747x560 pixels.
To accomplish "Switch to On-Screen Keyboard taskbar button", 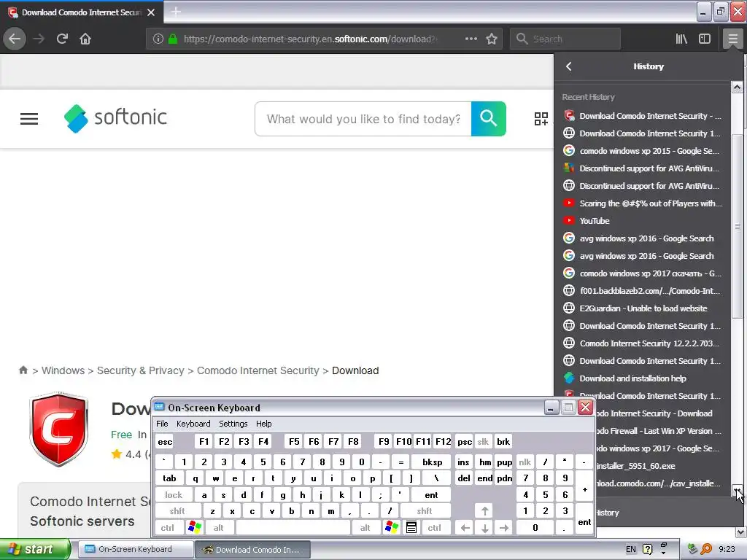I will 135,550.
